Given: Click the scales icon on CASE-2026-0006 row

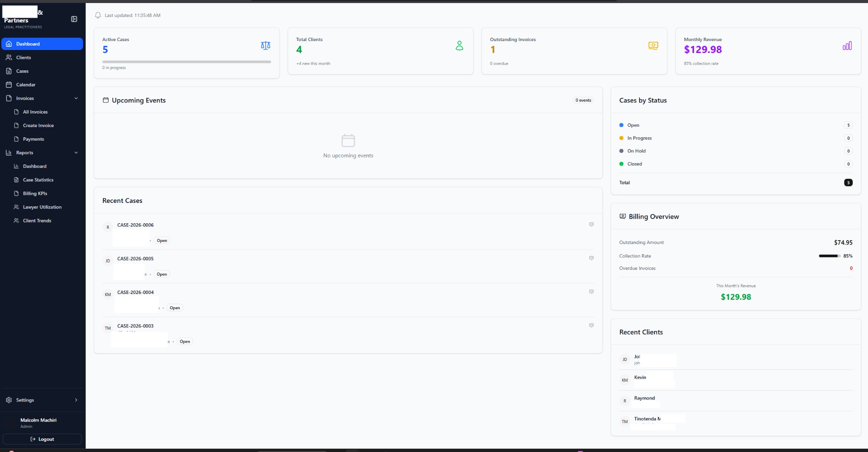Looking at the screenshot, I should [x=591, y=225].
